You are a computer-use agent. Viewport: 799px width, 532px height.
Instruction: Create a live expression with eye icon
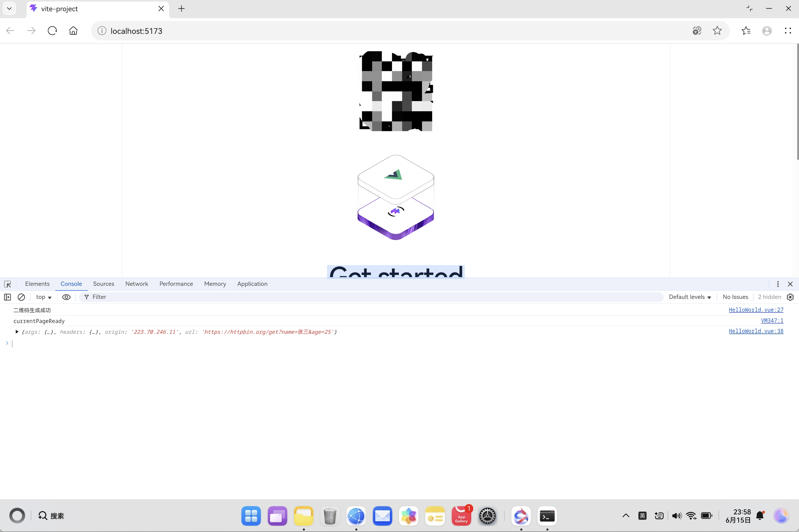[66, 297]
